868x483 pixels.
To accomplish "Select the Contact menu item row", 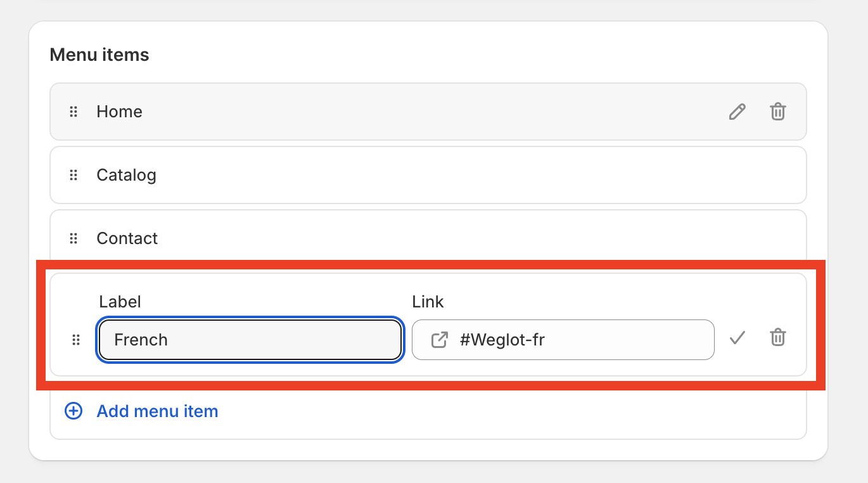I will 428,238.
